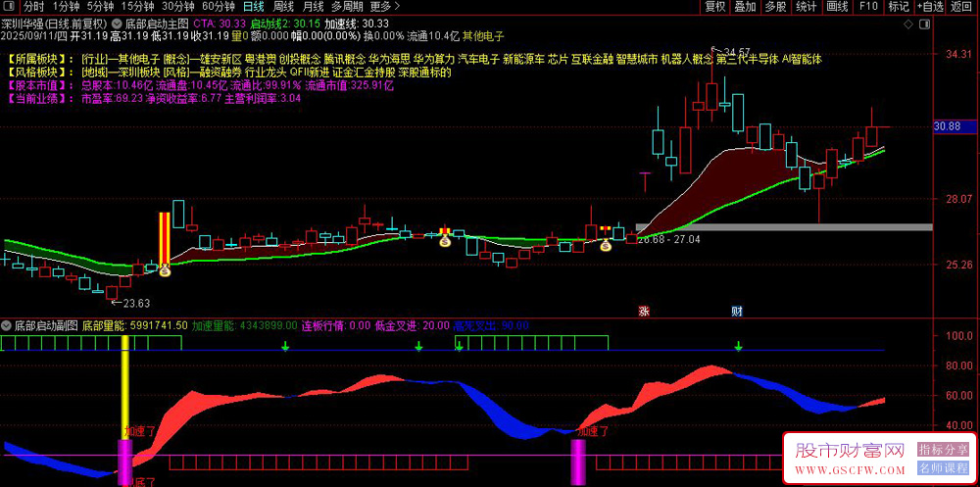
Task: Click the yellow-red striped signal bar
Action: pyautogui.click(x=165, y=237)
